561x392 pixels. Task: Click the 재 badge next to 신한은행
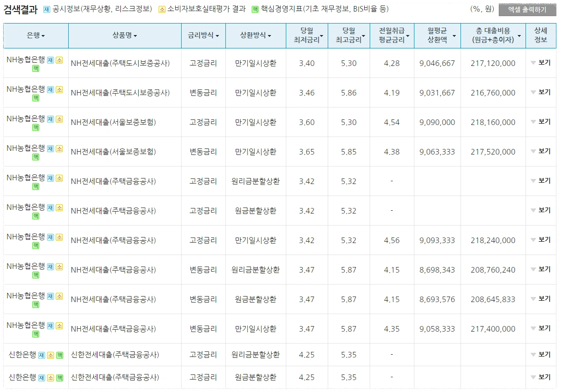[41, 354]
